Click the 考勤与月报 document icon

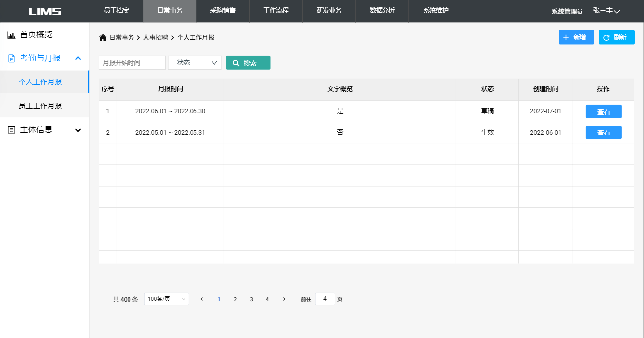[11, 58]
